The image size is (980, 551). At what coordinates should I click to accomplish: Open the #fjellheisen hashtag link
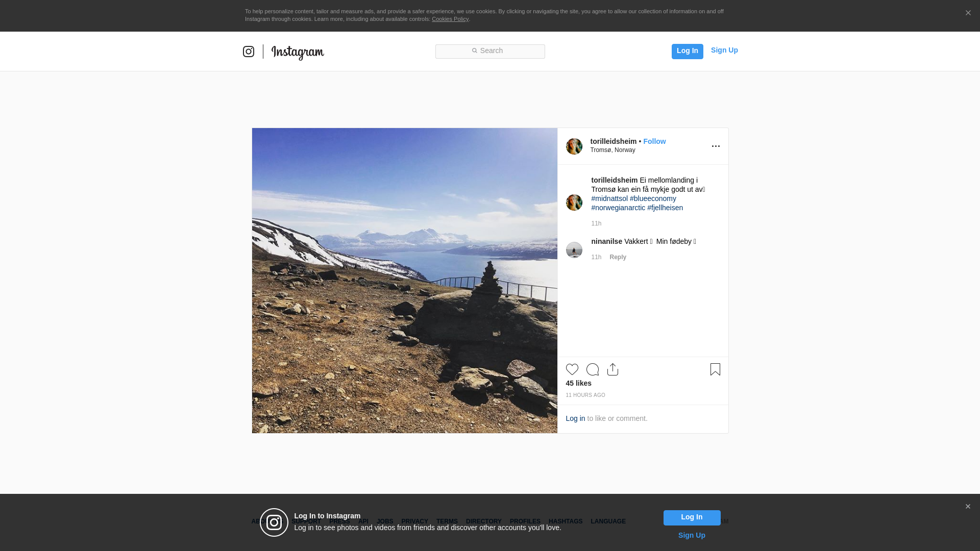(x=665, y=208)
